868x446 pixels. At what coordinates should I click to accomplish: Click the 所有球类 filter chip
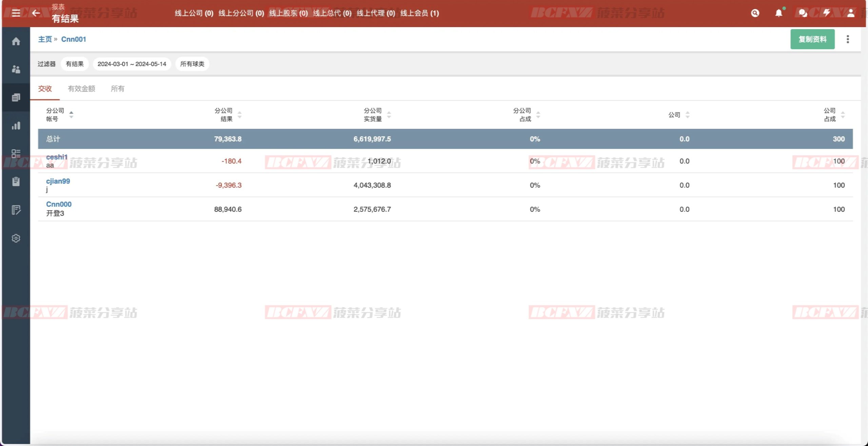click(192, 64)
